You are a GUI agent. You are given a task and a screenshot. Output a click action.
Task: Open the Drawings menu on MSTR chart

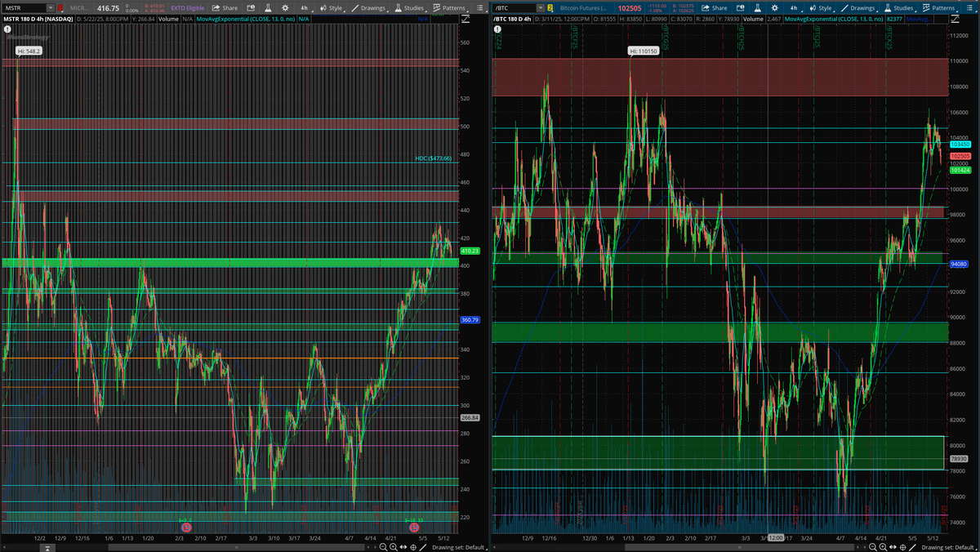[x=369, y=8]
